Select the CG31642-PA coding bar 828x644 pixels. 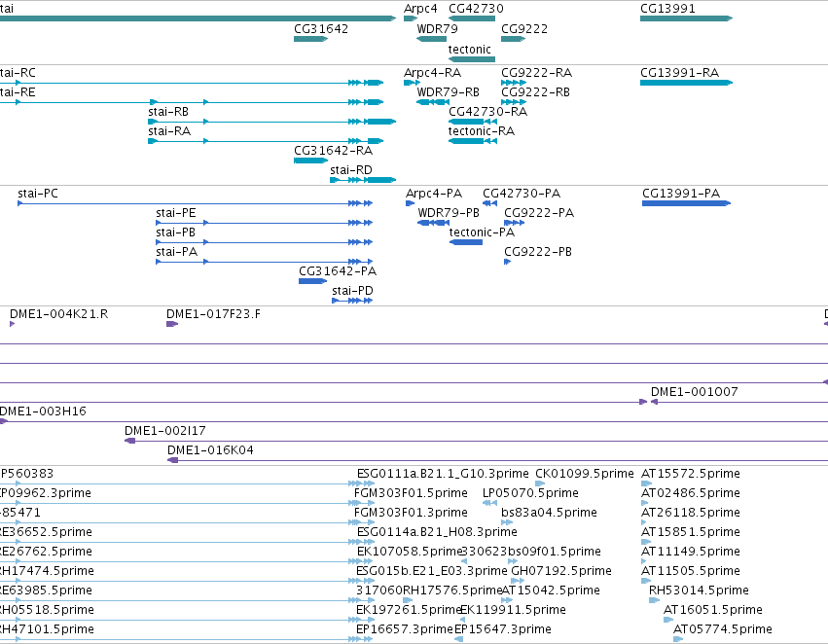312,281
